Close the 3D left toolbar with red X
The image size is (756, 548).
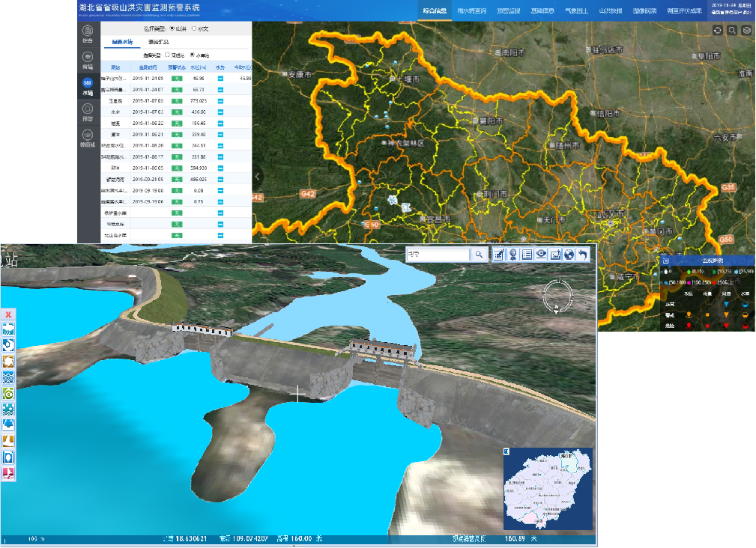(x=7, y=314)
